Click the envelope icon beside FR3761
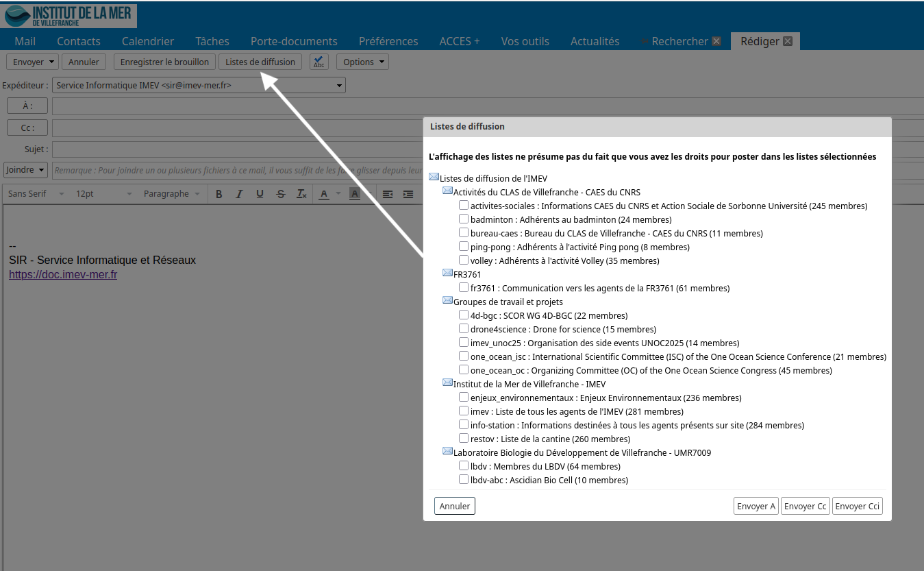 447,274
